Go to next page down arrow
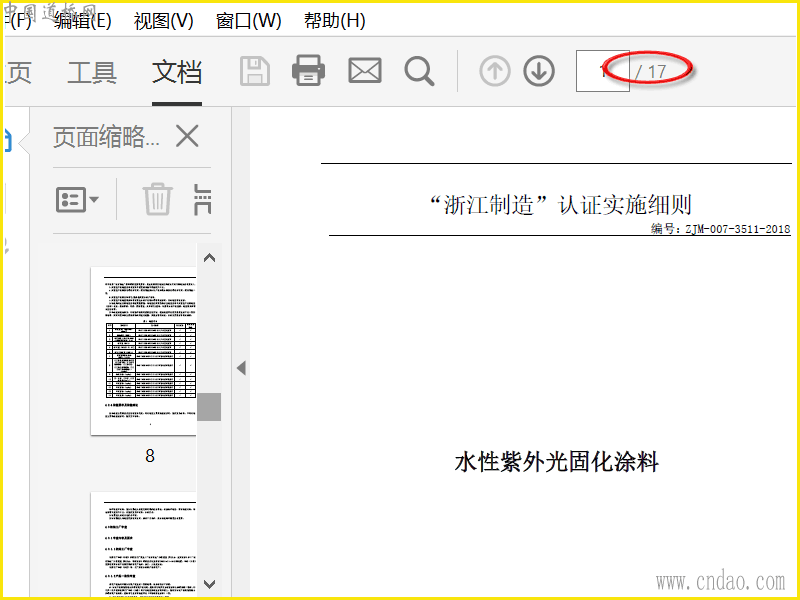Screen dimensions: 800x600 [x=539, y=71]
